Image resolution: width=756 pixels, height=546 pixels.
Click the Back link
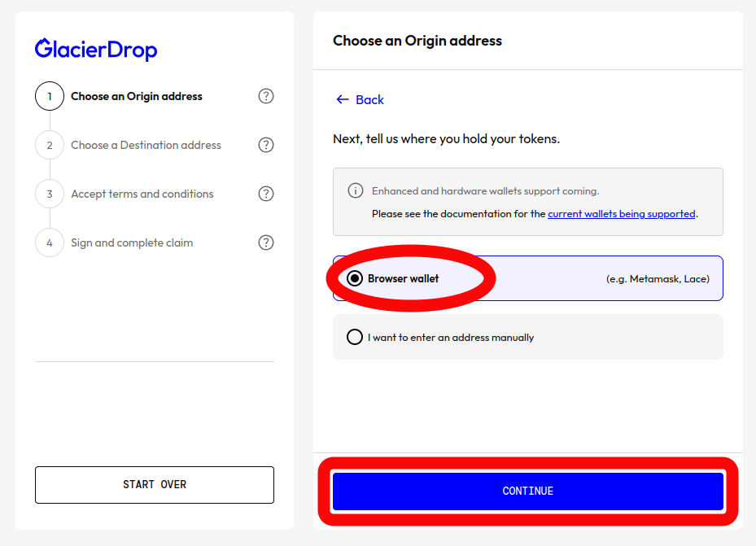point(360,100)
